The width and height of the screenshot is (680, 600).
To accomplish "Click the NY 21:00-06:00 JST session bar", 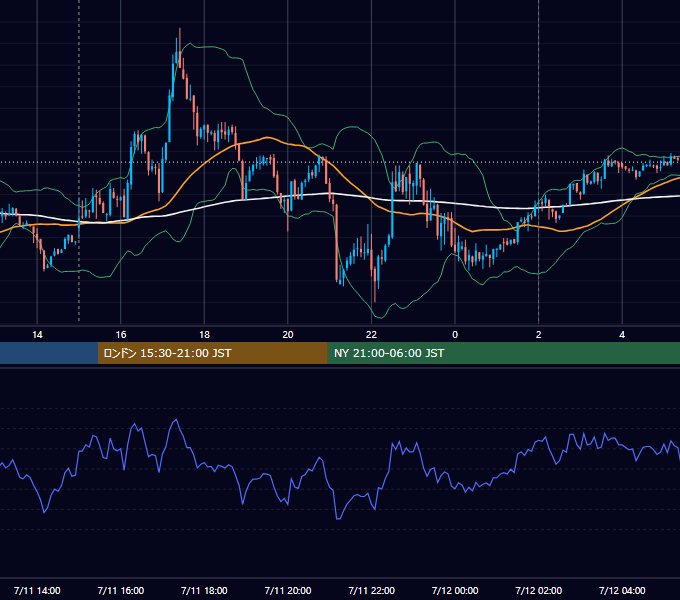I will click(x=503, y=353).
